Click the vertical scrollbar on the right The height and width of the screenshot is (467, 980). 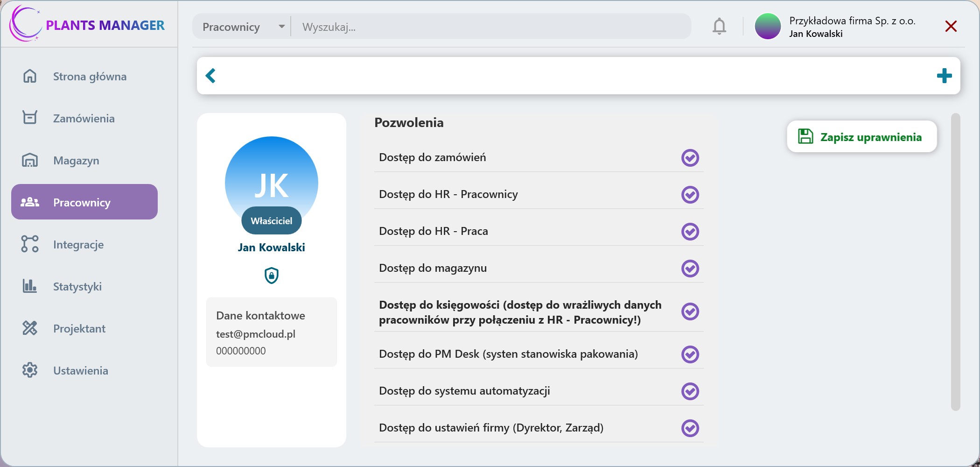coord(955,262)
